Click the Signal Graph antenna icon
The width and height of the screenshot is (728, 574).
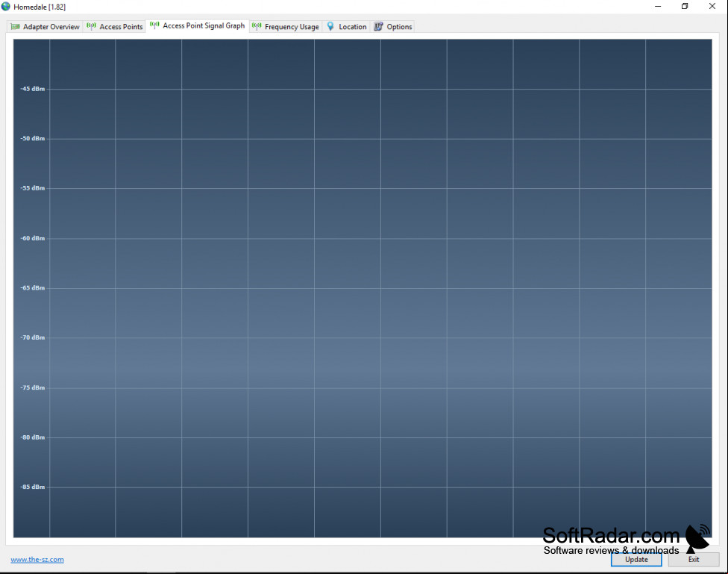(x=154, y=25)
